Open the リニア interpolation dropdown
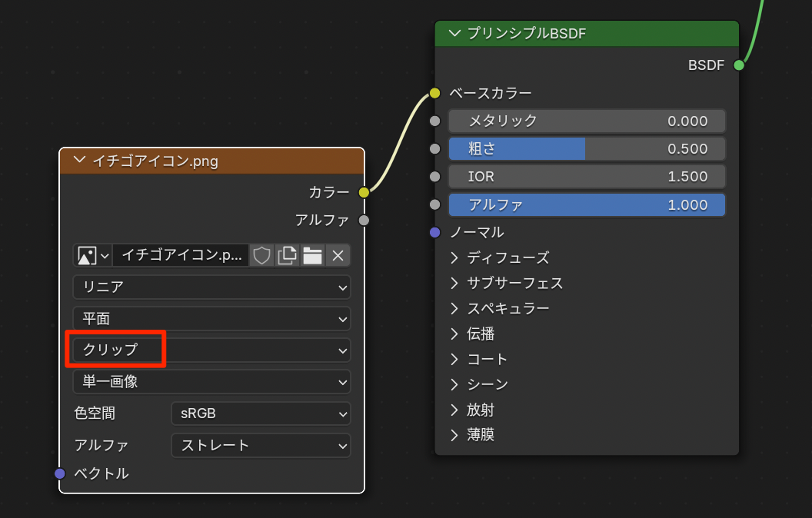 coord(211,287)
